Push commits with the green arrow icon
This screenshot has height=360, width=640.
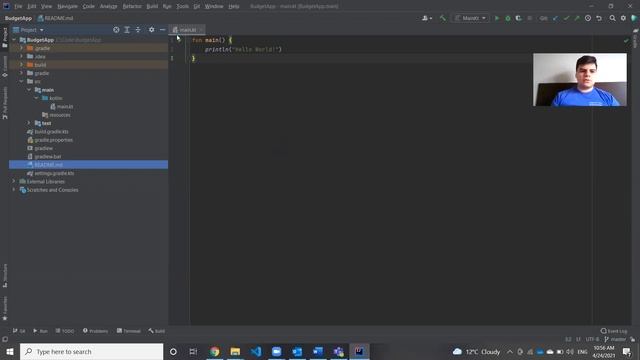coord(577,18)
